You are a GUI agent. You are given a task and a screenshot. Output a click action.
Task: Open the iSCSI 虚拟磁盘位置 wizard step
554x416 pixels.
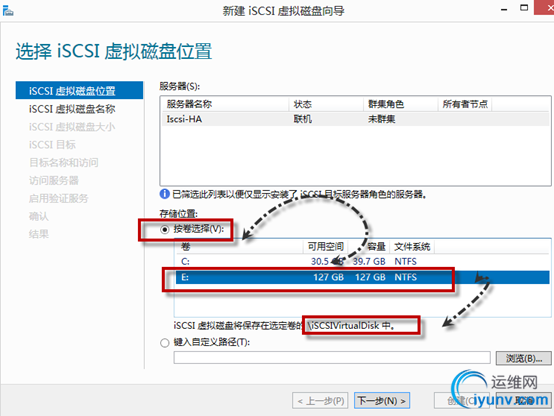click(x=79, y=90)
